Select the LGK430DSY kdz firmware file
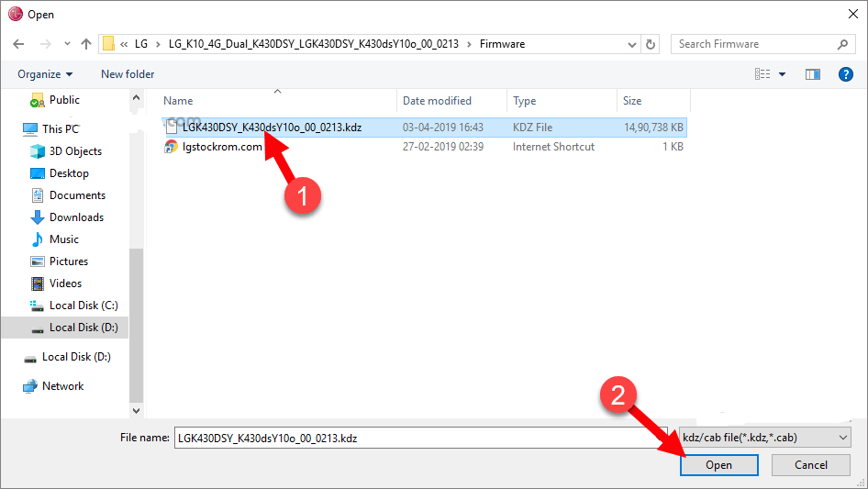This screenshot has width=868, height=489. [272, 128]
